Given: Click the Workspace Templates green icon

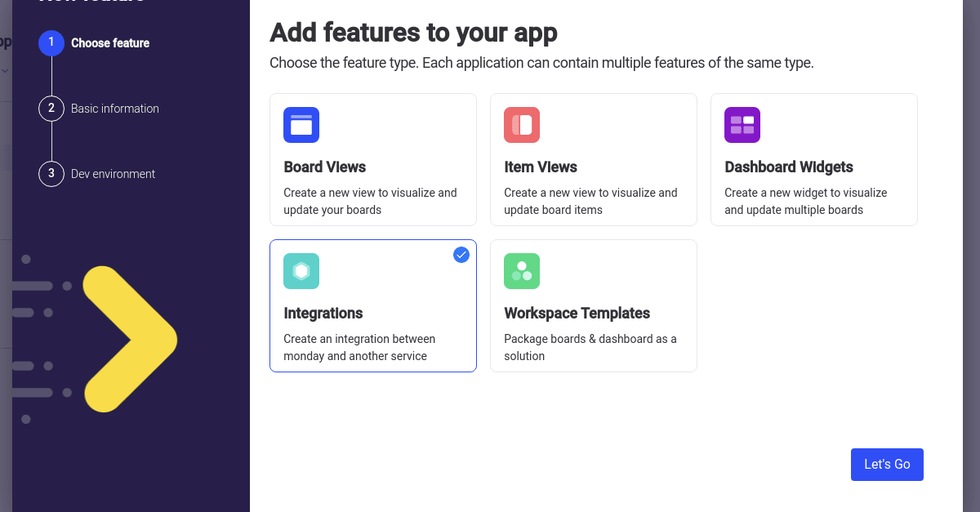Looking at the screenshot, I should click(522, 270).
